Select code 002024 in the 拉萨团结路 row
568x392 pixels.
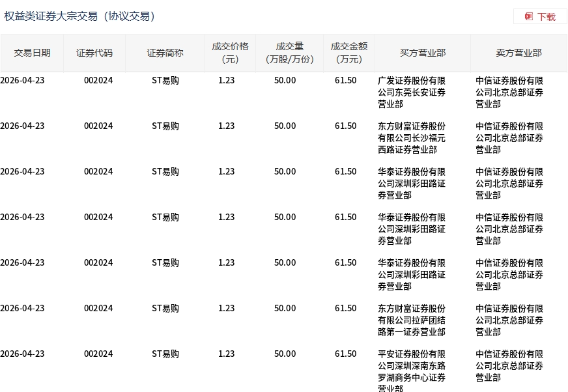pyautogui.click(x=98, y=308)
